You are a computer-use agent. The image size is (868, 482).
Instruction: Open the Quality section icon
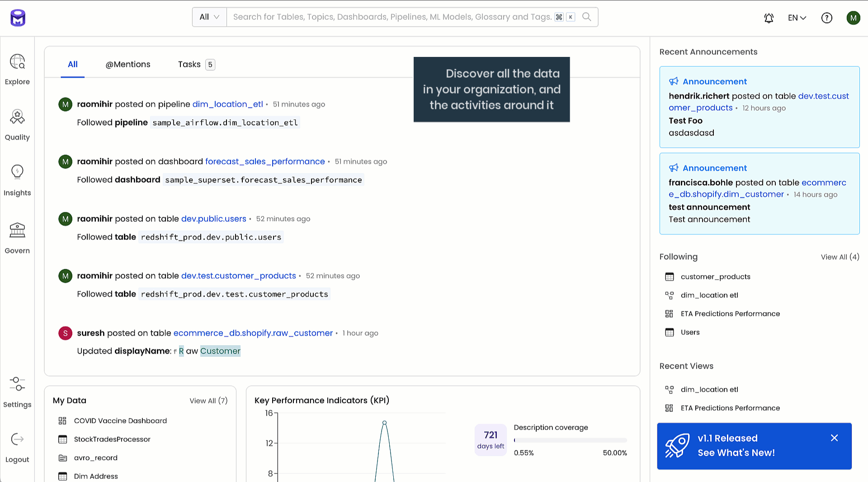pos(17,117)
